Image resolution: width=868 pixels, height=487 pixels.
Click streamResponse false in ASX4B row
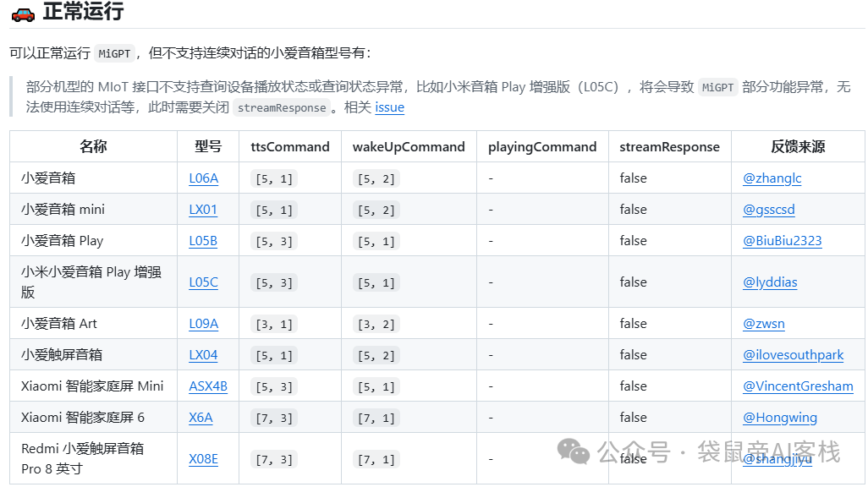click(634, 386)
